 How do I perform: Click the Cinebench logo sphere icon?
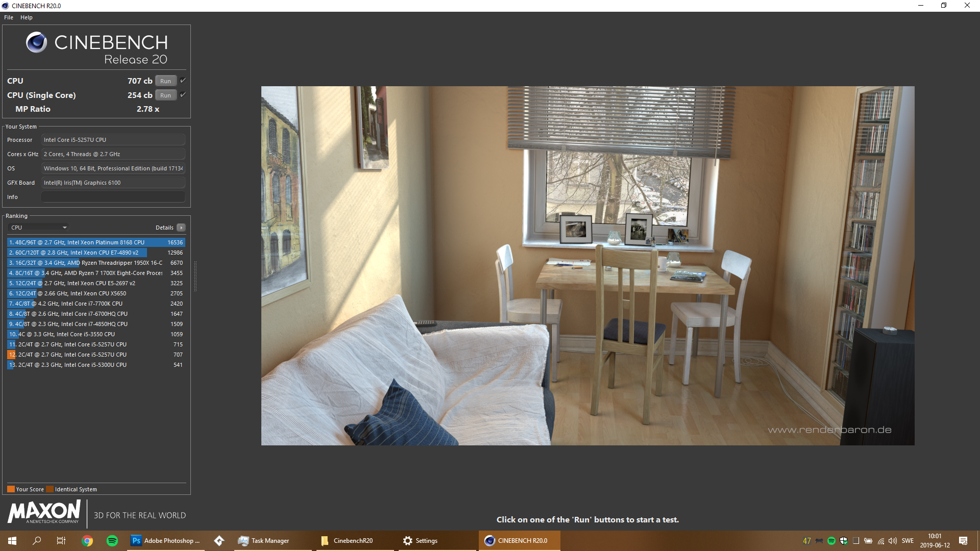pyautogui.click(x=36, y=42)
